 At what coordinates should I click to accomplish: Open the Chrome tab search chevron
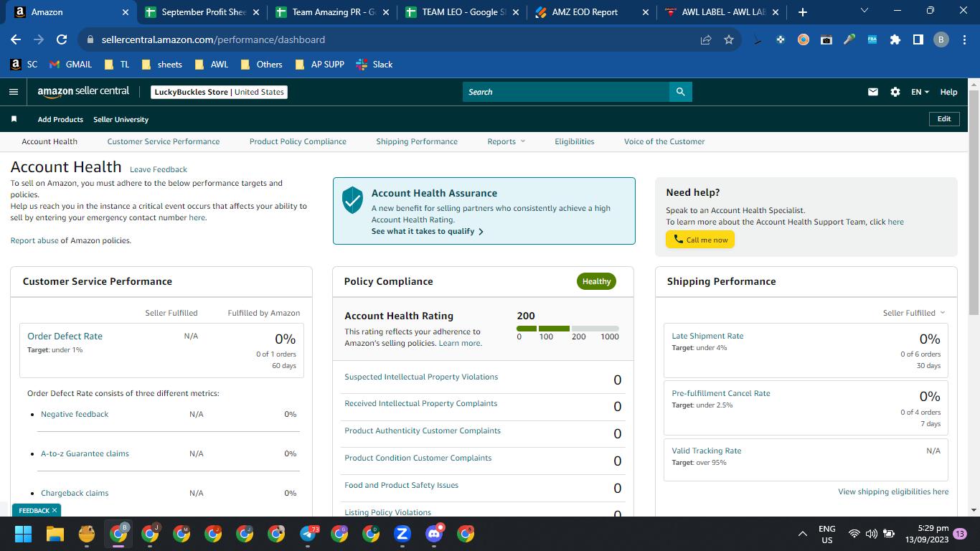coord(864,11)
